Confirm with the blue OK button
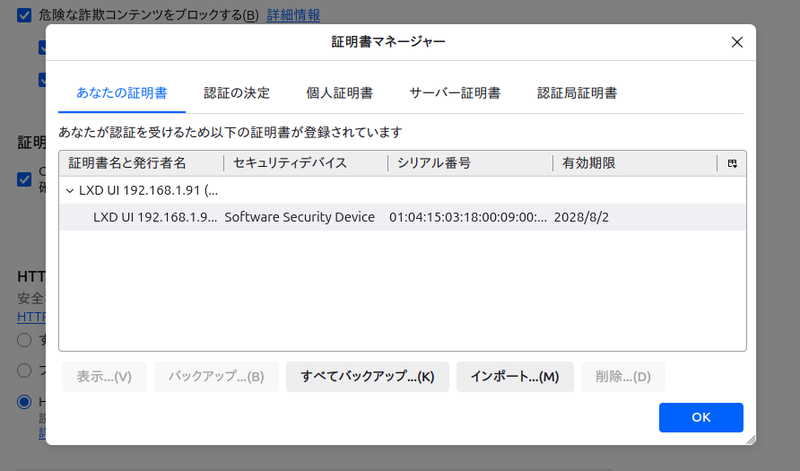This screenshot has width=800, height=471. click(700, 417)
